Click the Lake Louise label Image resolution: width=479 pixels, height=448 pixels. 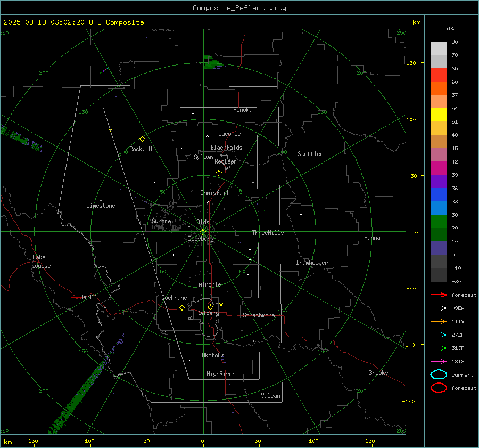[41, 262]
